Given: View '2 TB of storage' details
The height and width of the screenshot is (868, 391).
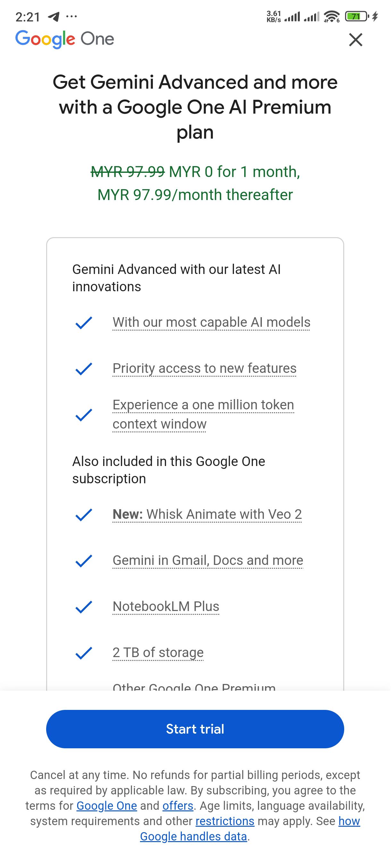Looking at the screenshot, I should (x=158, y=653).
